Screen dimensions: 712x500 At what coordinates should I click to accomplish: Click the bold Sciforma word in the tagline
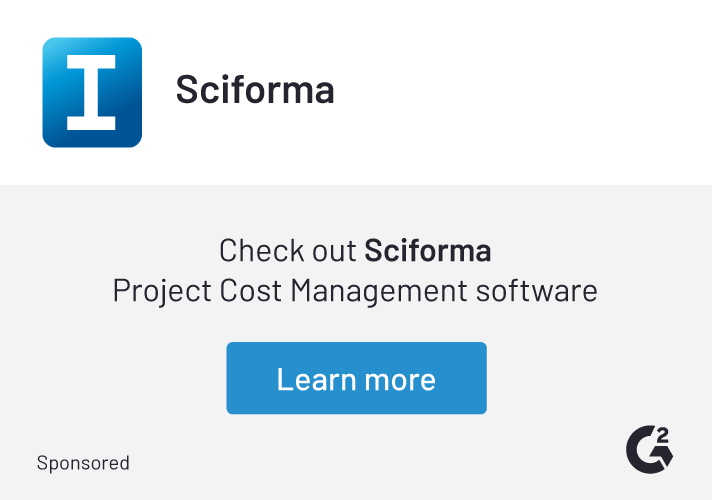pos(427,250)
